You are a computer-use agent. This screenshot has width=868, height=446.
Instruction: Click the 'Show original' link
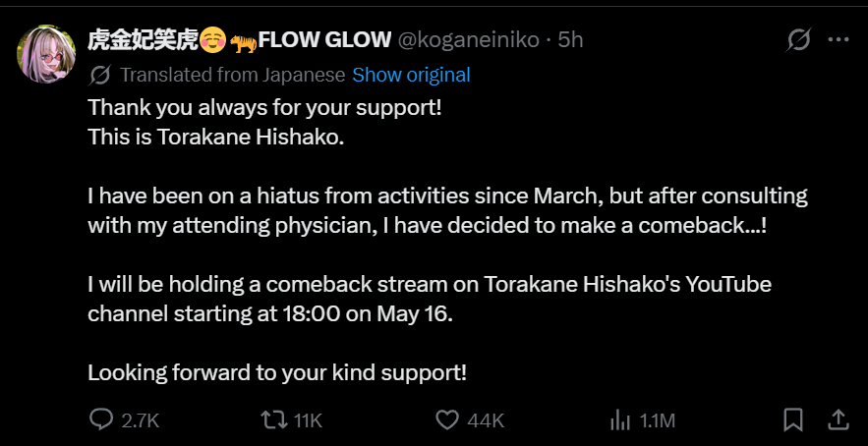[x=411, y=75]
